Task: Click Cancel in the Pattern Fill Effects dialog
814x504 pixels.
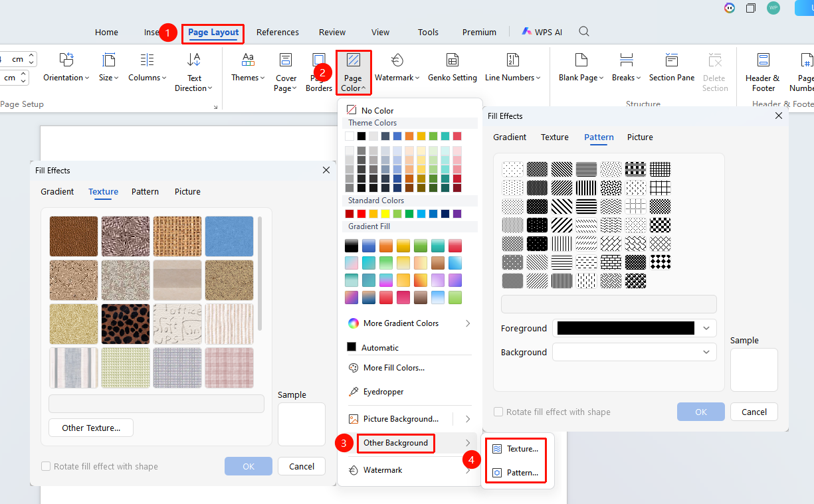Action: tap(754, 412)
